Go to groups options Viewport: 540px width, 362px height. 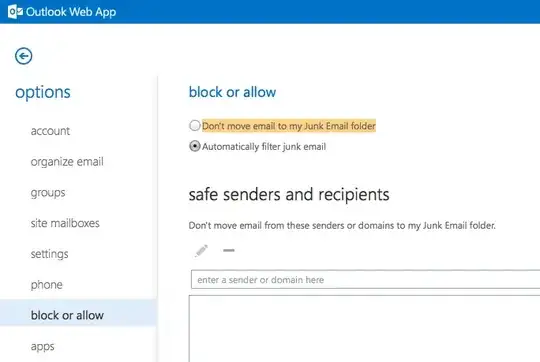click(48, 193)
